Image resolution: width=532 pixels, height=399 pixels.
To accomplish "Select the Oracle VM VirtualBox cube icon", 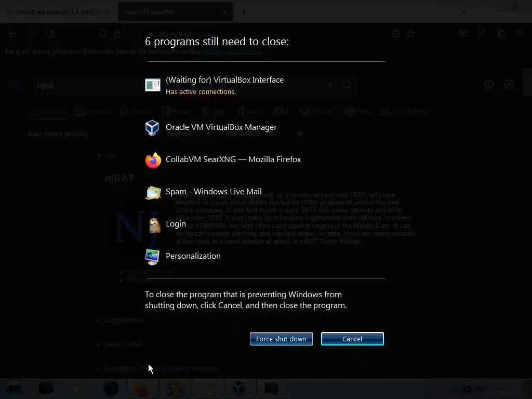I will click(x=152, y=128).
